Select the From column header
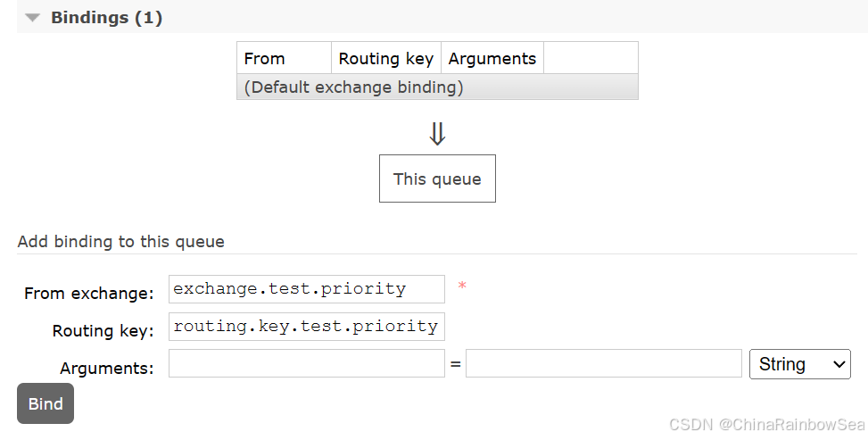Viewport: 868px width, 440px height. point(264,59)
